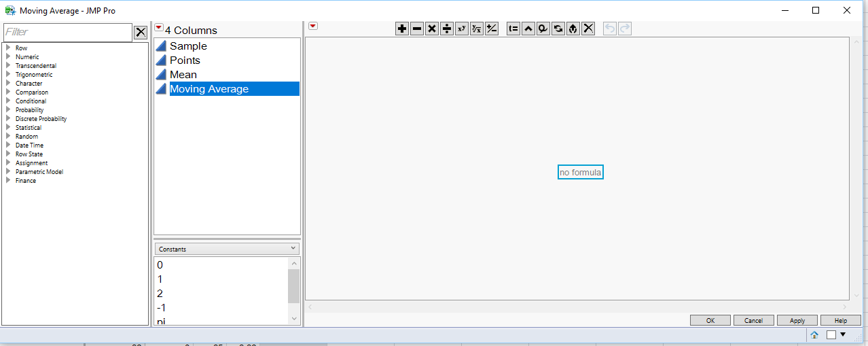Expand the Discrete Probability function group

click(x=7, y=118)
